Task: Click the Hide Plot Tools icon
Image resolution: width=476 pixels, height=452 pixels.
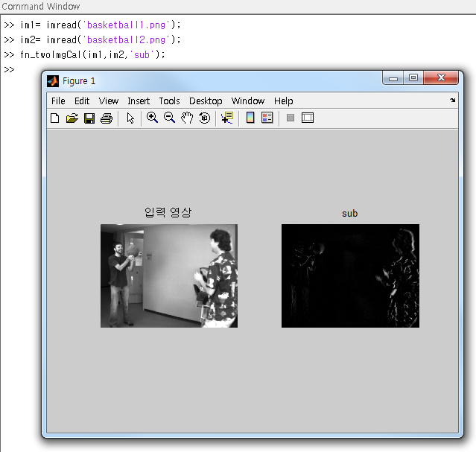Action: pyautogui.click(x=291, y=118)
